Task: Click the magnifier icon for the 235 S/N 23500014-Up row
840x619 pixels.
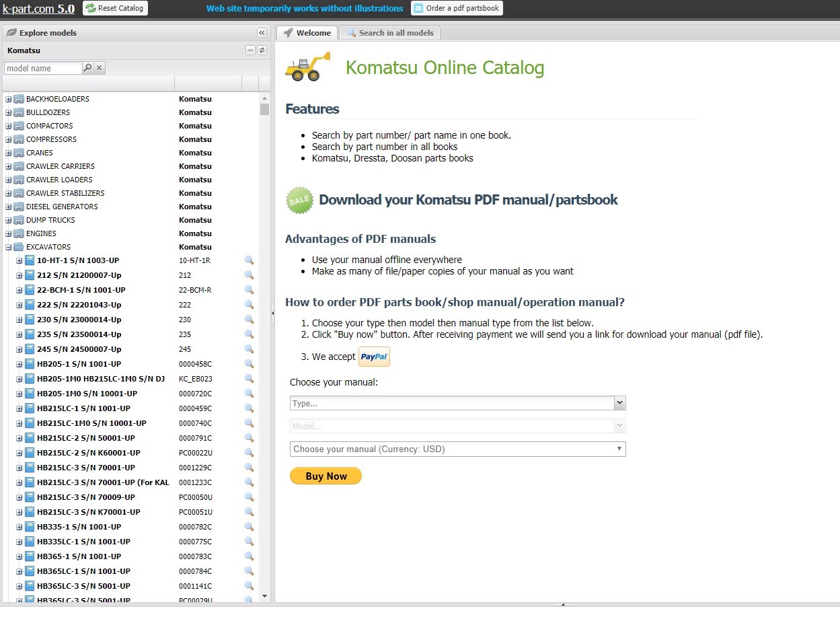Action: click(249, 334)
